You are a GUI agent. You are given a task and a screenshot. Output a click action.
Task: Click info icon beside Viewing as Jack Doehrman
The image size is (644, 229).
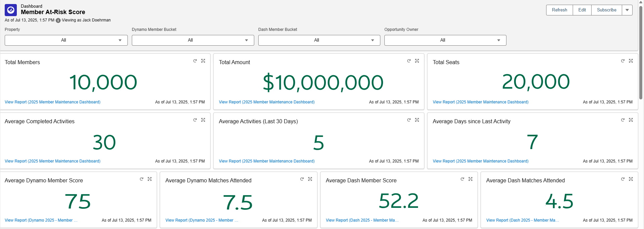(58, 20)
